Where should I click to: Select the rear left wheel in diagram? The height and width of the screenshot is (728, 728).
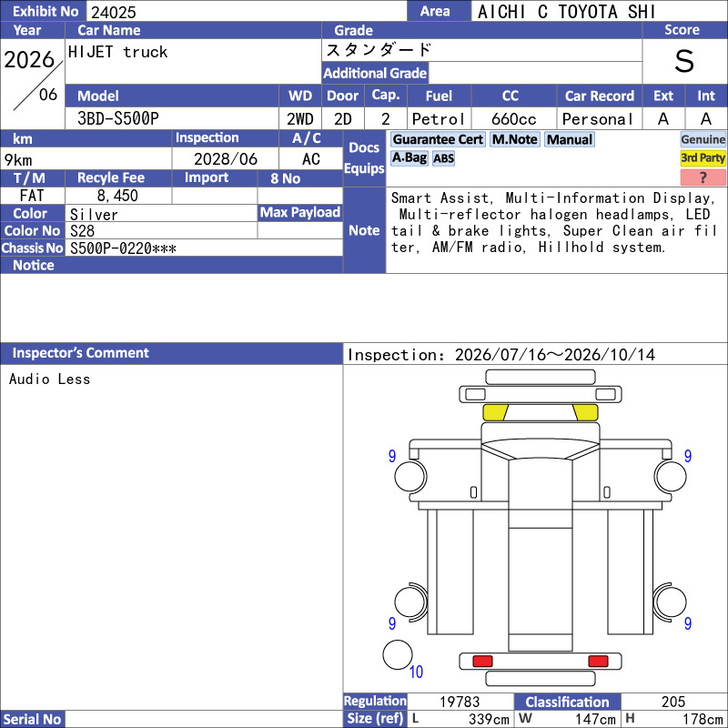410,602
